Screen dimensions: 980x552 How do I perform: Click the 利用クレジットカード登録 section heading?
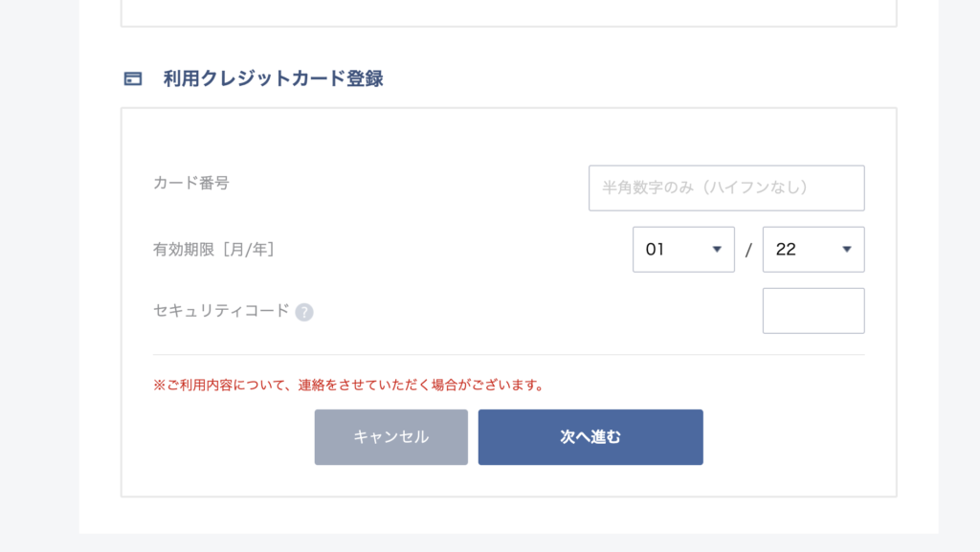coord(273,78)
